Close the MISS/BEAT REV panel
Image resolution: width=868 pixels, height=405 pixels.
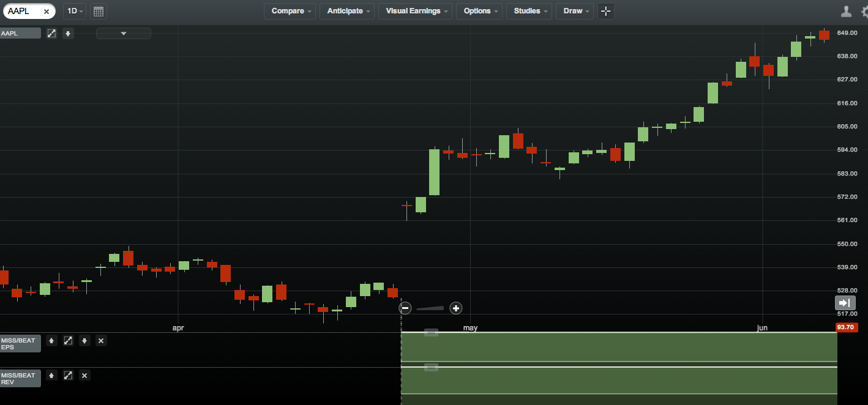(x=84, y=376)
